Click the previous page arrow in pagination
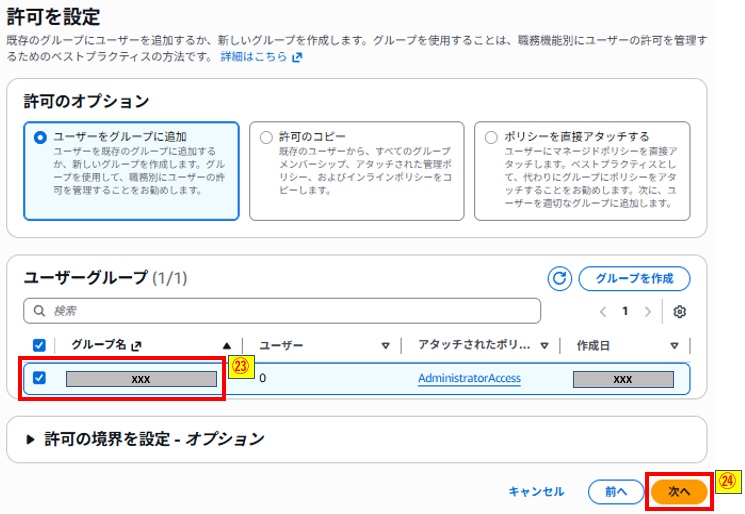745x514 pixels. [x=602, y=311]
